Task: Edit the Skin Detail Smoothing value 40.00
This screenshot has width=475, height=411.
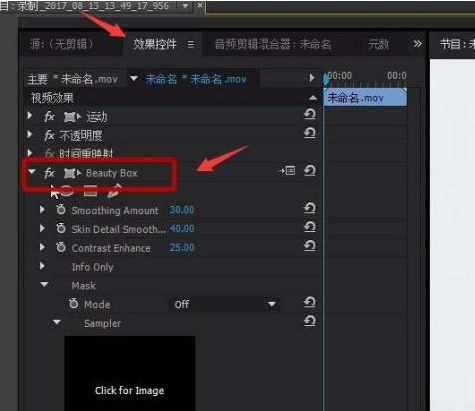Action: coord(182,229)
